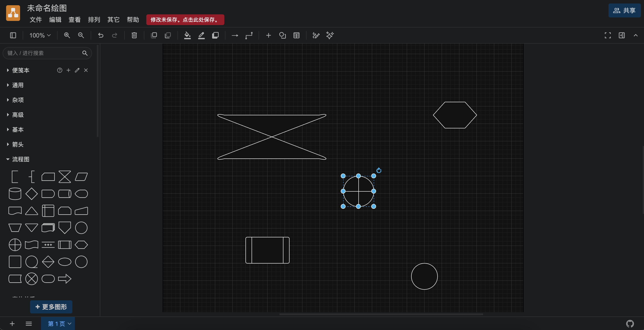This screenshot has width=644, height=330.
Task: Open the scratchpad help question icon
Action: (x=60, y=70)
